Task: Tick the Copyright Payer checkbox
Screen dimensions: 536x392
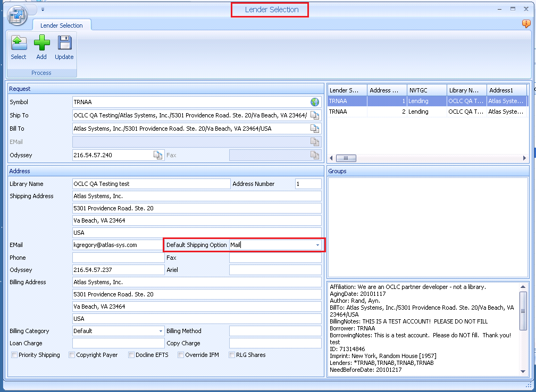Action: (72, 355)
